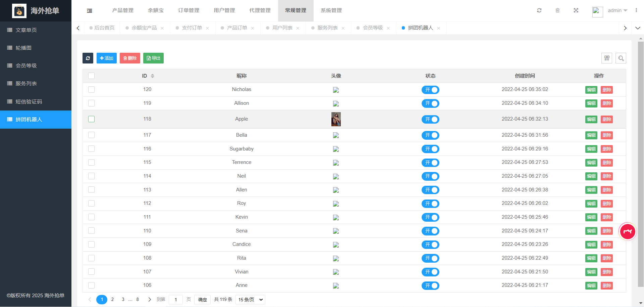Viewport: 644px width, 307px height.
Task: Click the table search magnifier icon
Action: tap(621, 58)
